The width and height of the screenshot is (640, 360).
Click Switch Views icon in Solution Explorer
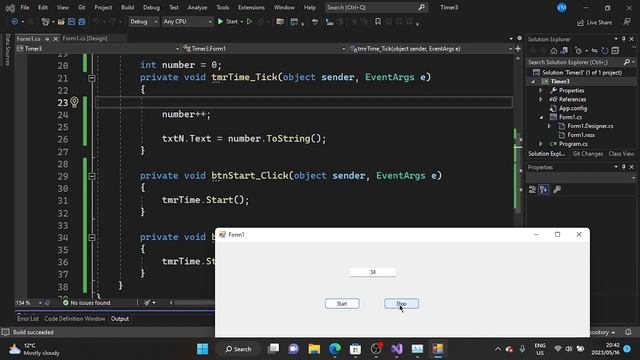click(564, 51)
